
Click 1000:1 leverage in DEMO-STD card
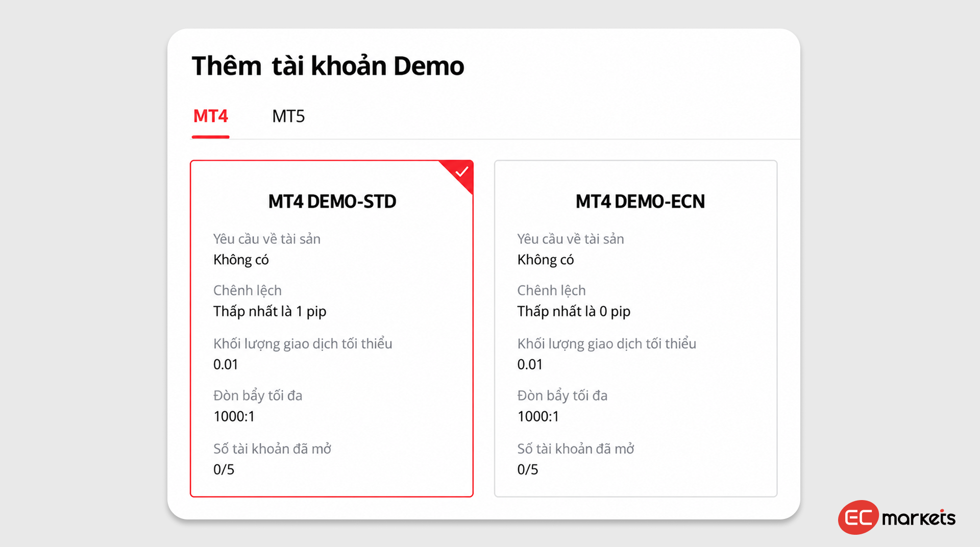(x=234, y=416)
